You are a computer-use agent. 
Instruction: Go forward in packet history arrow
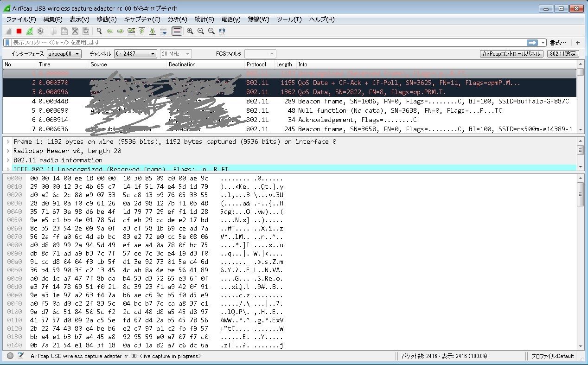(120, 31)
